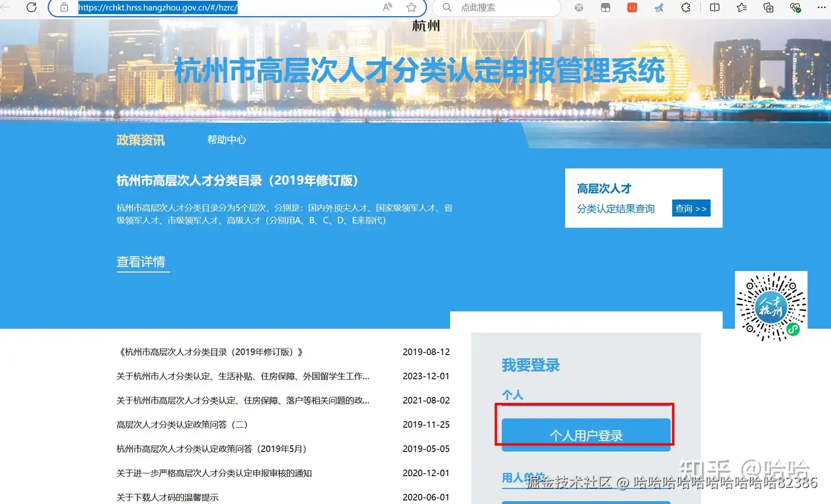This screenshot has width=831, height=504.
Task: Click the 查看详情 link
Action: (x=141, y=262)
